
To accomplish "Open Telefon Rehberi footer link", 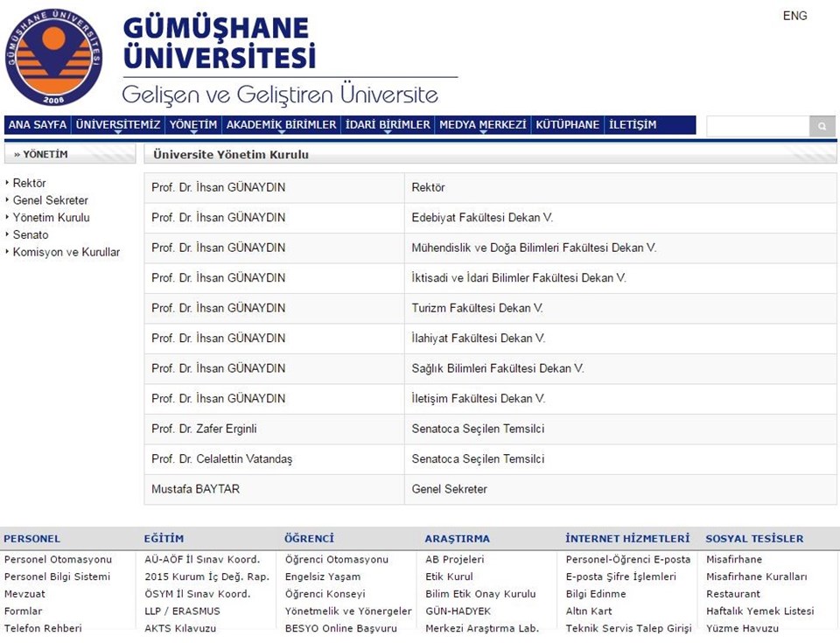I will pos(43,628).
